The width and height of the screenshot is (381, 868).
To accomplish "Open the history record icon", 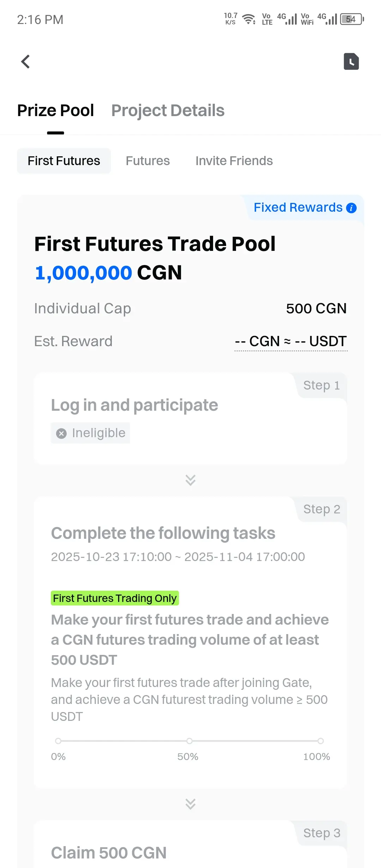I will point(351,62).
